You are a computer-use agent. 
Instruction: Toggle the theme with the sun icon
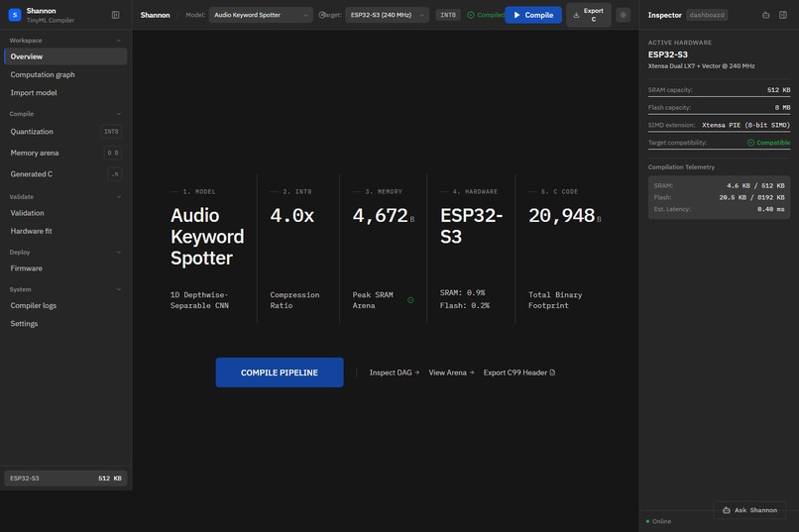[x=623, y=15]
